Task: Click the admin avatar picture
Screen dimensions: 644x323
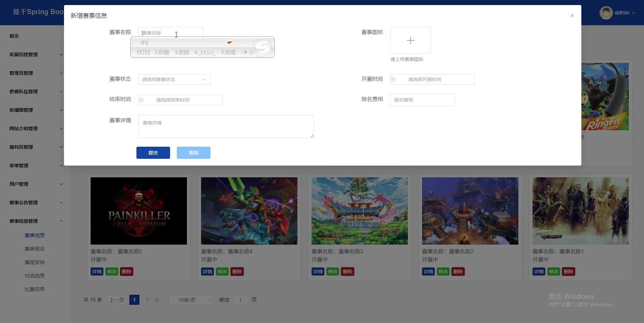Action: pyautogui.click(x=606, y=13)
